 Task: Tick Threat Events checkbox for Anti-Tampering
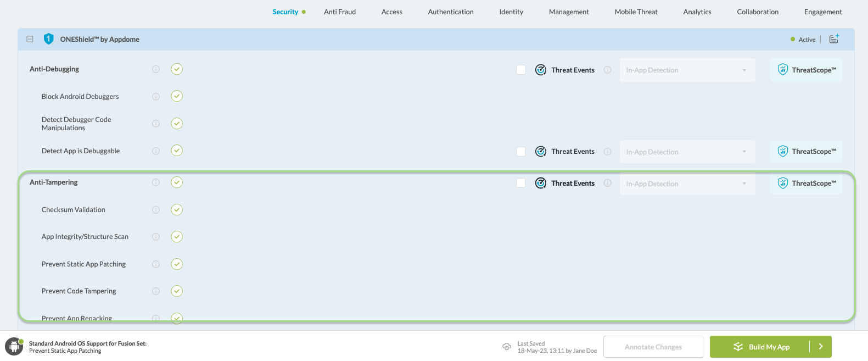coord(521,184)
